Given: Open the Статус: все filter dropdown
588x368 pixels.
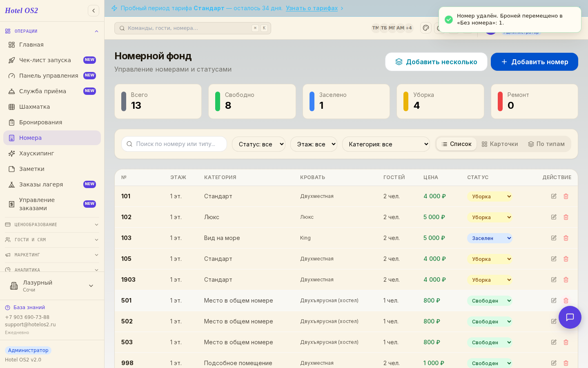Looking at the screenshot, I should pos(258,144).
